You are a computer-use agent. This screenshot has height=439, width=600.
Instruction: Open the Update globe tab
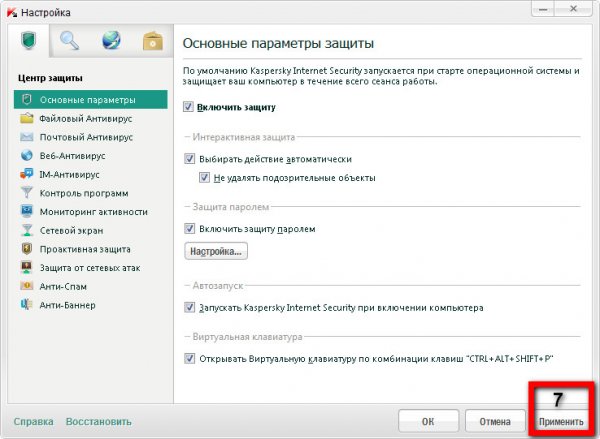coord(111,41)
